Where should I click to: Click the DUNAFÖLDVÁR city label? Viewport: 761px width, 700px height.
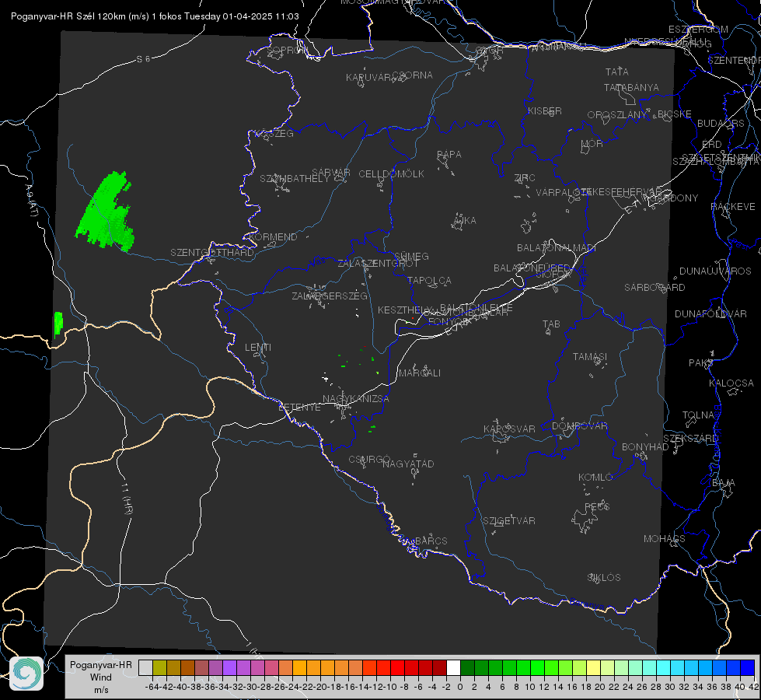(710, 314)
